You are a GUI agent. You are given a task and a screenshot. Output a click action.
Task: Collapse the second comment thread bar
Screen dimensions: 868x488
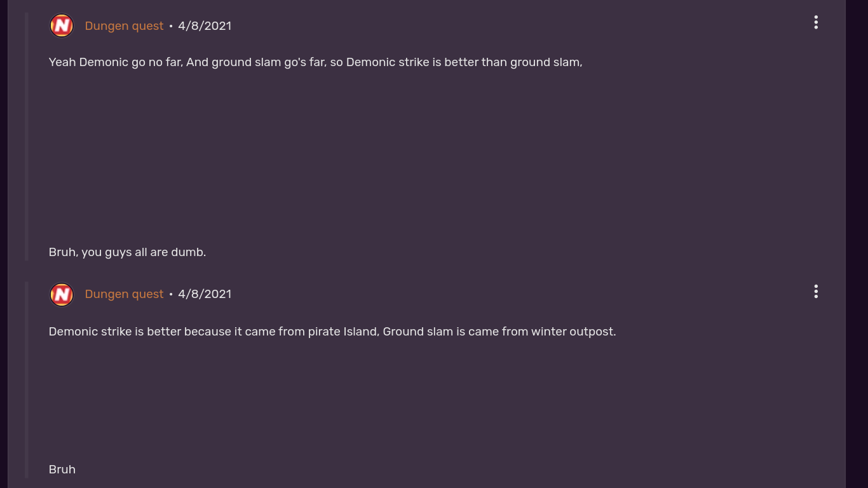[25, 381]
